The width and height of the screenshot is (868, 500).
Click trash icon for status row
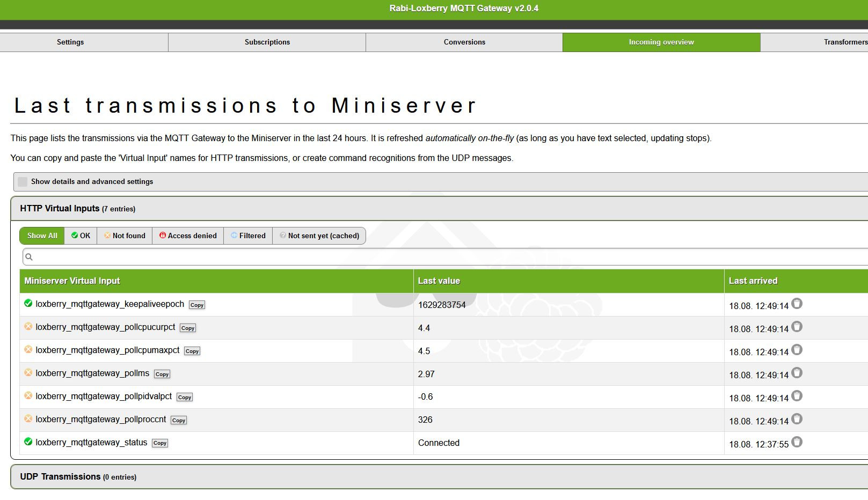coord(797,442)
